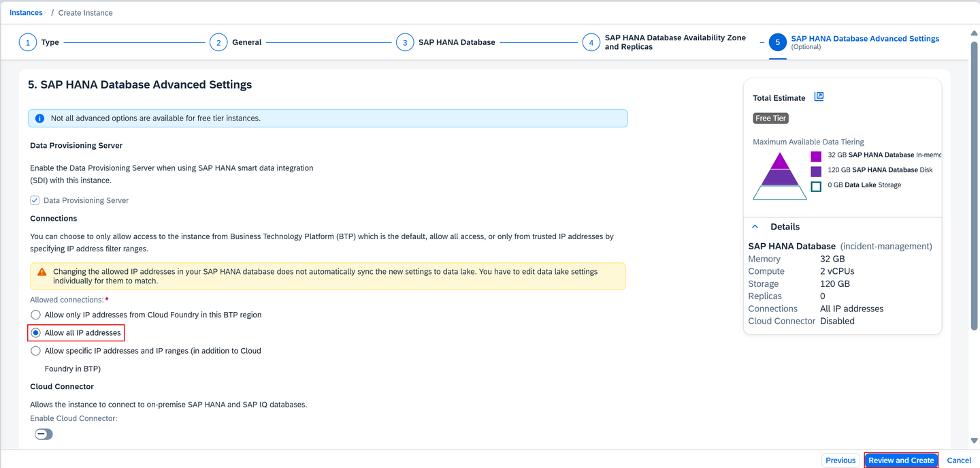Click the step 2 circle for General
The width and height of the screenshot is (980, 468).
[x=218, y=42]
